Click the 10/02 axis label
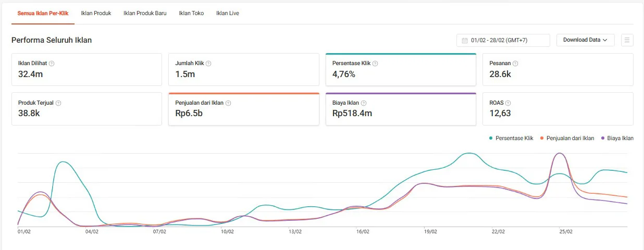 227,232
